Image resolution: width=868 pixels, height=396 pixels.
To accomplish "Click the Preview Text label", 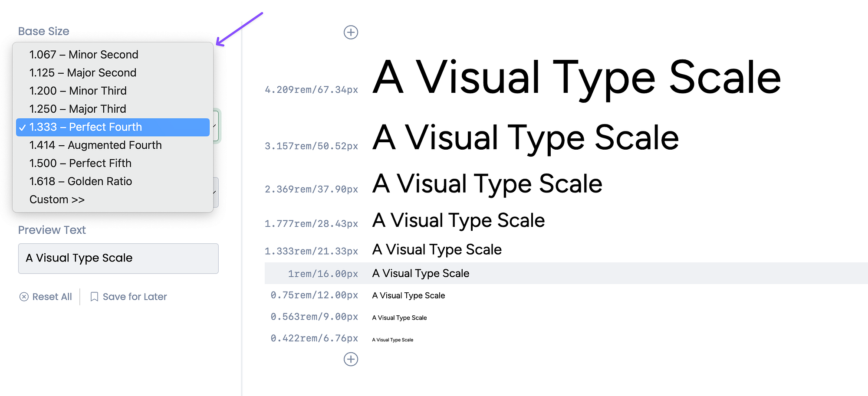I will (52, 230).
